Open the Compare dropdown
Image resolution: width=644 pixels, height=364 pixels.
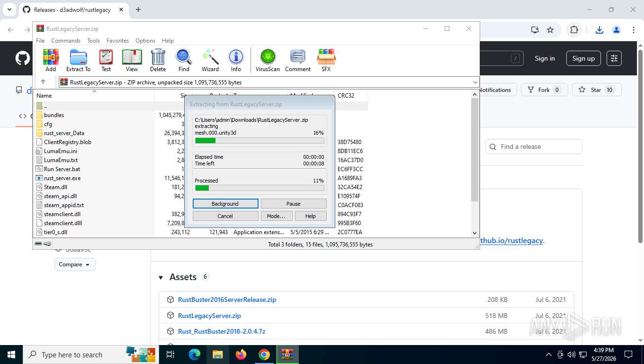(75, 264)
